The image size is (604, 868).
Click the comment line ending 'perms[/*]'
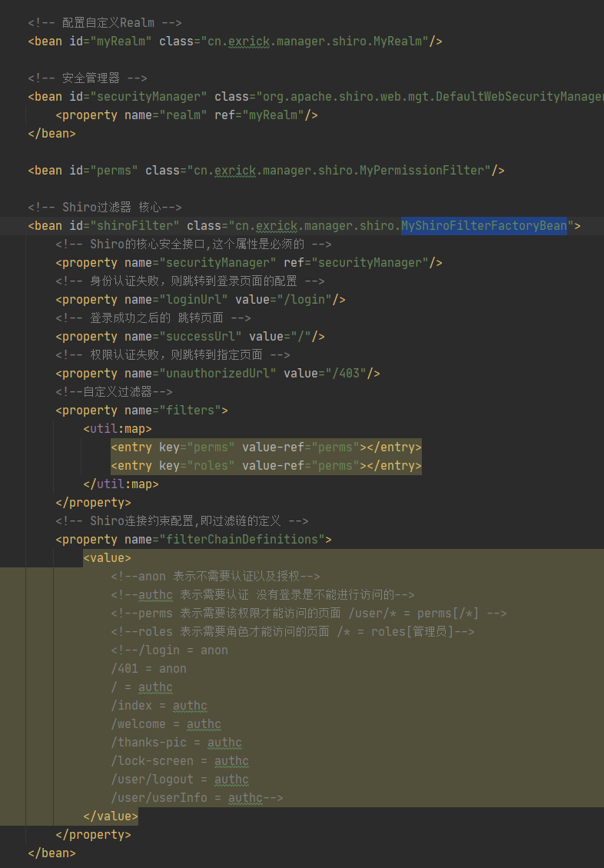[x=309, y=614]
